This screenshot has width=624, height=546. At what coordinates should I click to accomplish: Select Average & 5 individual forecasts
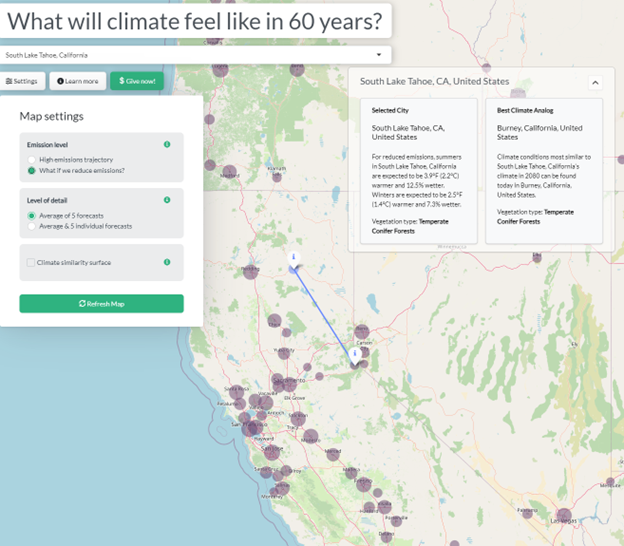(31, 226)
